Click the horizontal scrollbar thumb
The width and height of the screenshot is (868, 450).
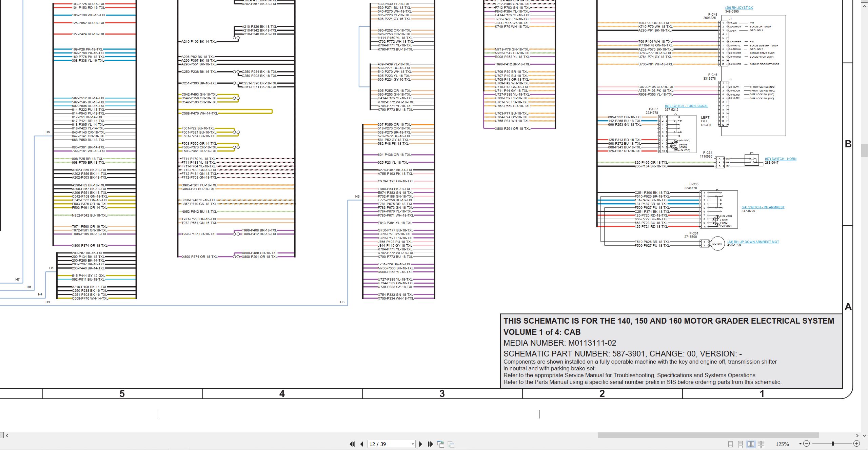(708, 435)
